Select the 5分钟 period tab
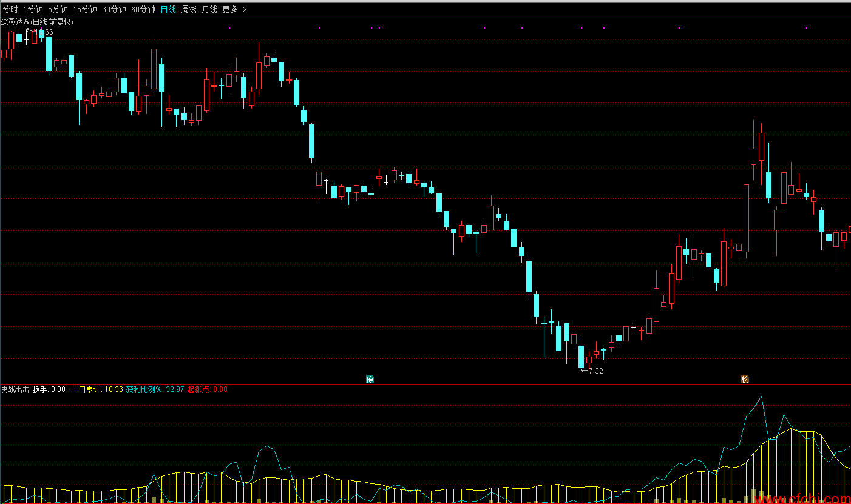 click(58, 9)
